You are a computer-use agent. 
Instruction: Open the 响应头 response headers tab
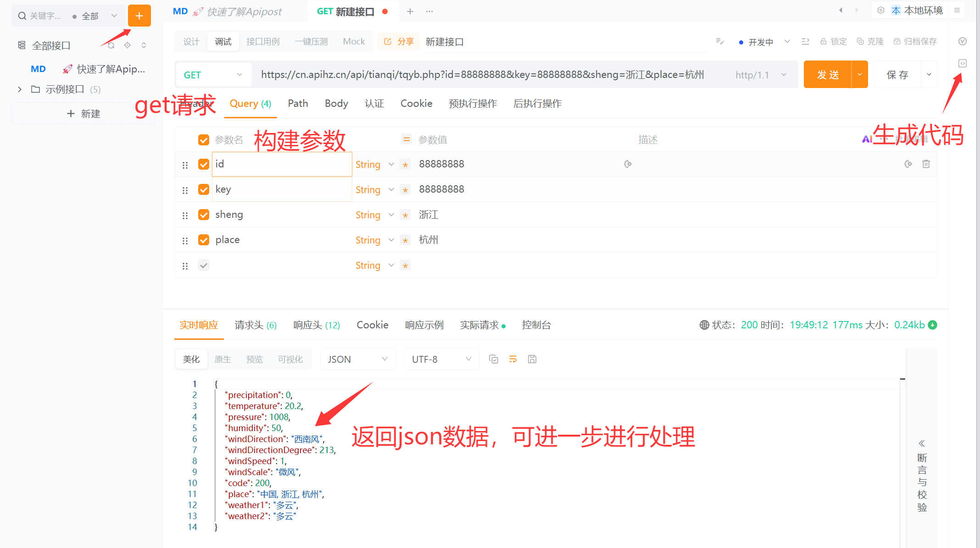click(316, 325)
